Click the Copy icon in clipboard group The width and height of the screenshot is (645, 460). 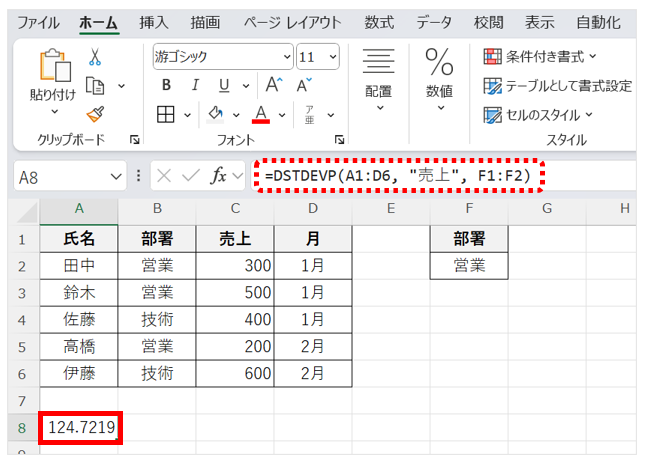pos(96,86)
